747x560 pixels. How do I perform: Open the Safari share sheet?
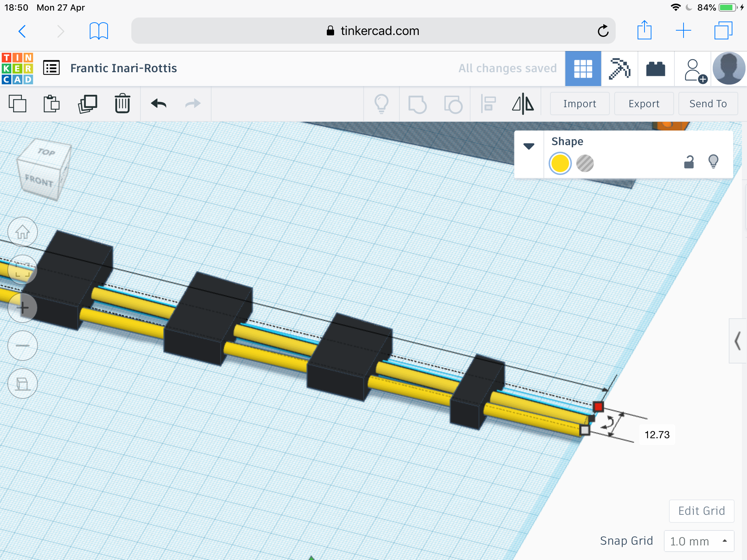645,30
